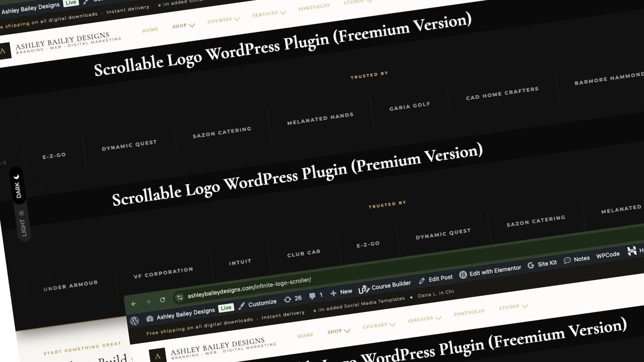Click the 'Scrollable Logo WordPress Plugin (Premium Version)' heading
This screenshot has height=362, width=644.
pos(297,174)
